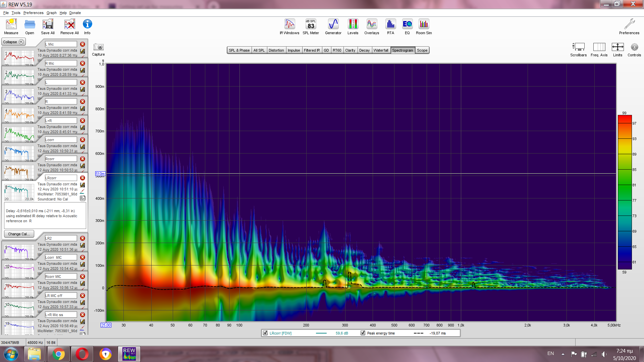
Task: Remove all measurements with the Remove All icon
Action: tap(69, 26)
